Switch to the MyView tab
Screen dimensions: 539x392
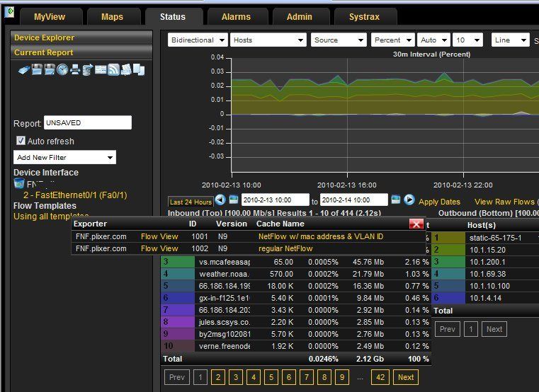pyautogui.click(x=50, y=17)
